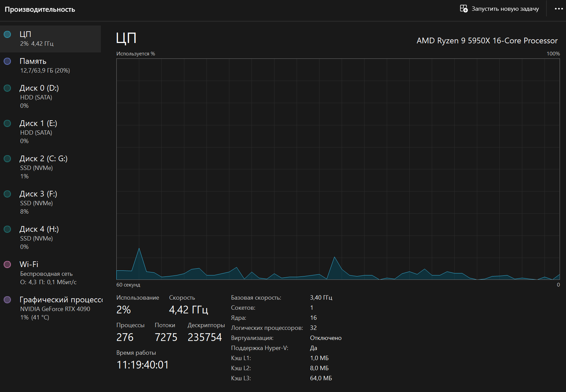
Task: Switch to Диск 4 (H:) view
Action: (50, 238)
